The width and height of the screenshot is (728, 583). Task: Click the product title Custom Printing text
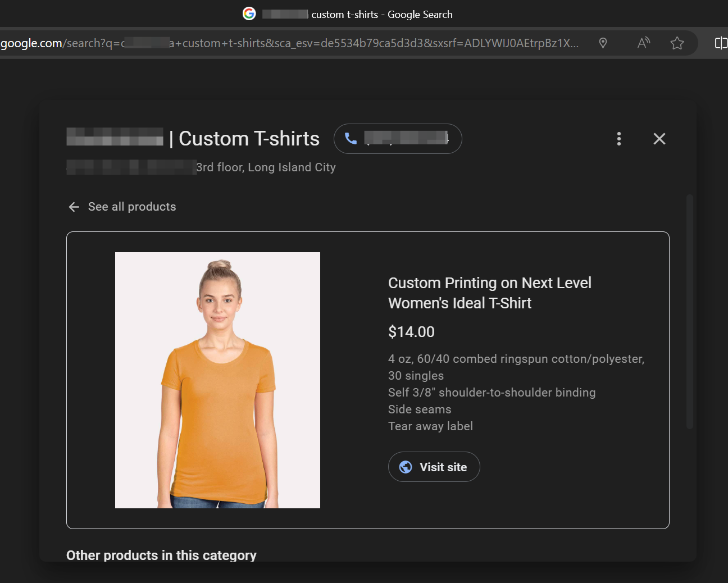click(x=489, y=293)
